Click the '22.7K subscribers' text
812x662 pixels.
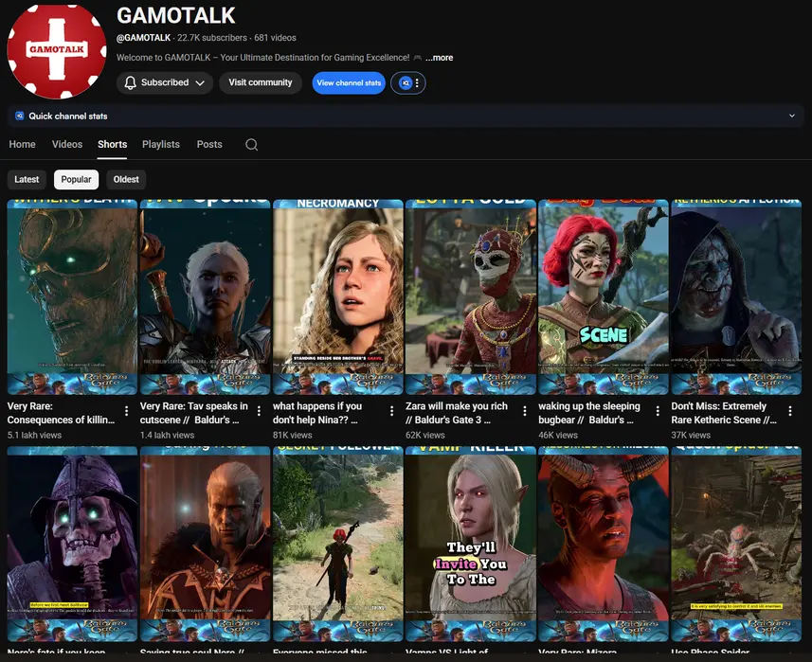pyautogui.click(x=212, y=38)
